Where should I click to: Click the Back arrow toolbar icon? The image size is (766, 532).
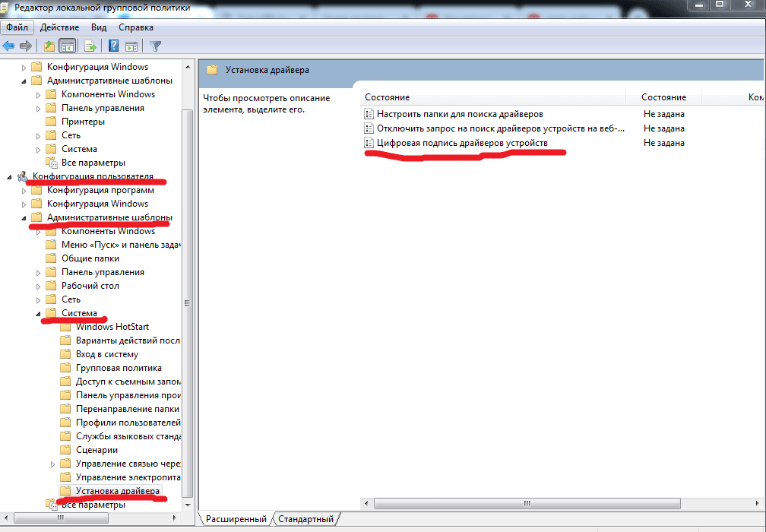(x=9, y=46)
